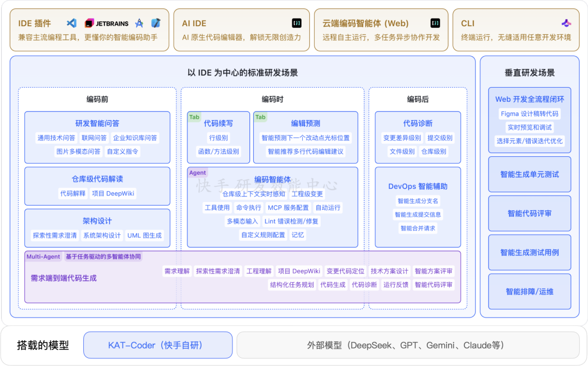This screenshot has width=588, height=366.
Task: Click the 多模态输入 chip
Action: click(242, 221)
